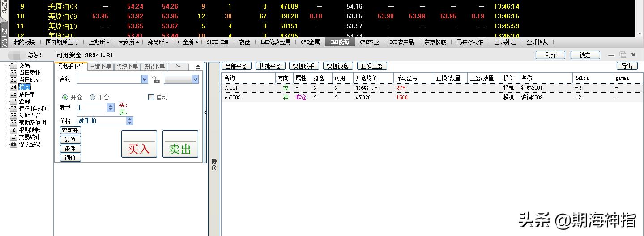Screen dimensions: 644x236
Task: Open the 合约 combo box dropdown
Action: [145, 79]
